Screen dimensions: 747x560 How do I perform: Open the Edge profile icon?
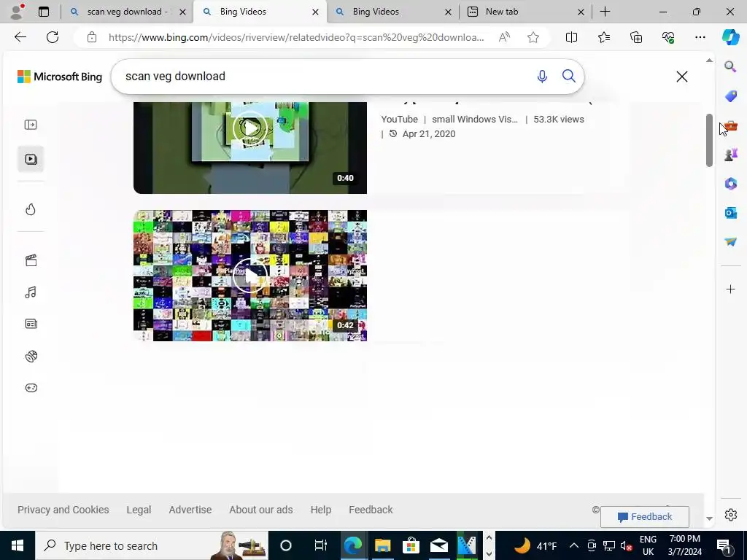tap(17, 12)
